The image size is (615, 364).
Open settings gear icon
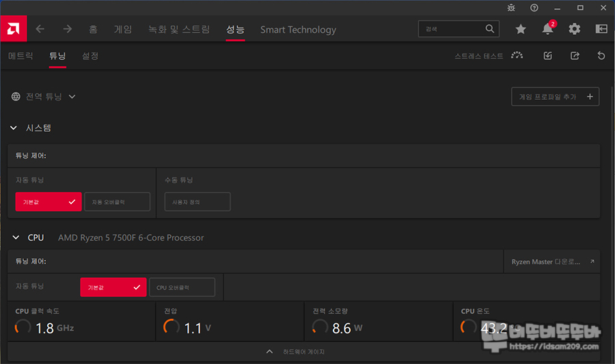click(x=574, y=29)
